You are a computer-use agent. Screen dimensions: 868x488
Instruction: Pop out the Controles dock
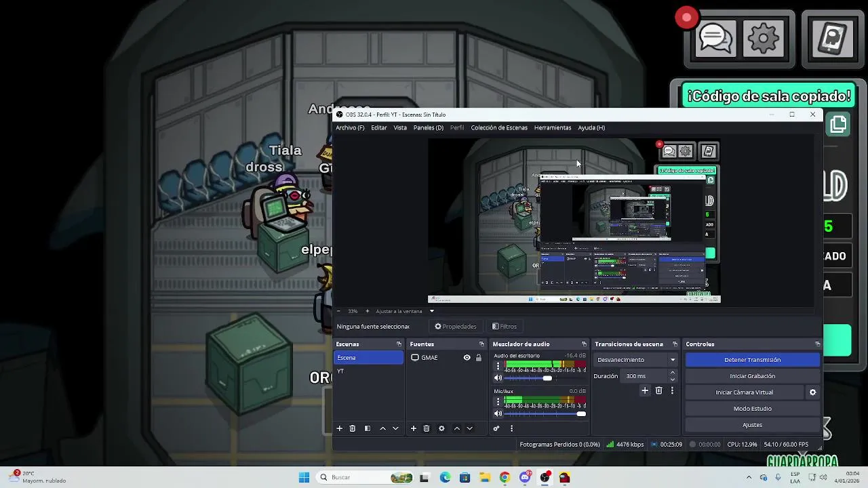point(817,344)
